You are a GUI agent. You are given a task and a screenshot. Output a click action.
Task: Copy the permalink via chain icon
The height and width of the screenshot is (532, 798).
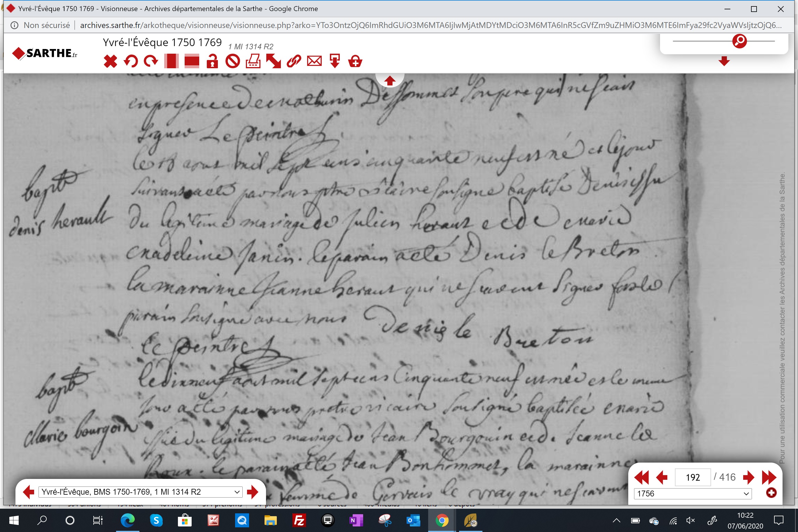click(294, 62)
